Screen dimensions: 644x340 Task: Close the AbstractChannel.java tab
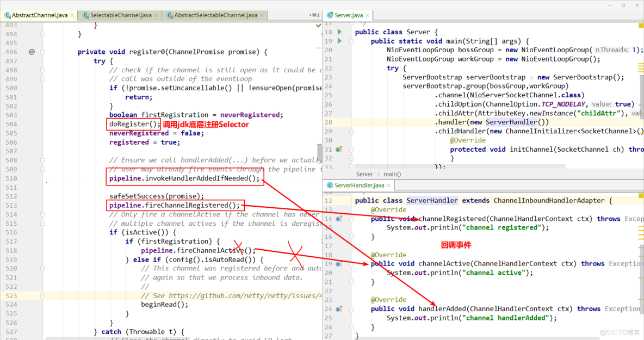[72, 15]
